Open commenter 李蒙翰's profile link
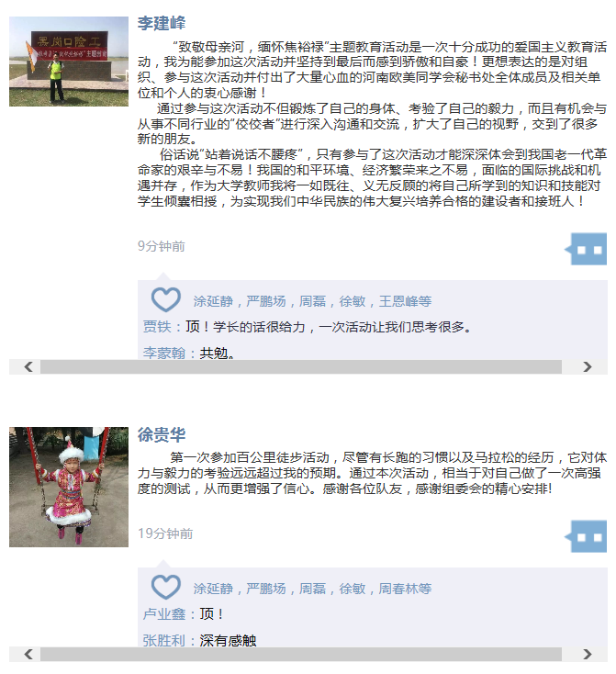Image resolution: width=616 pixels, height=674 pixels. tap(164, 353)
